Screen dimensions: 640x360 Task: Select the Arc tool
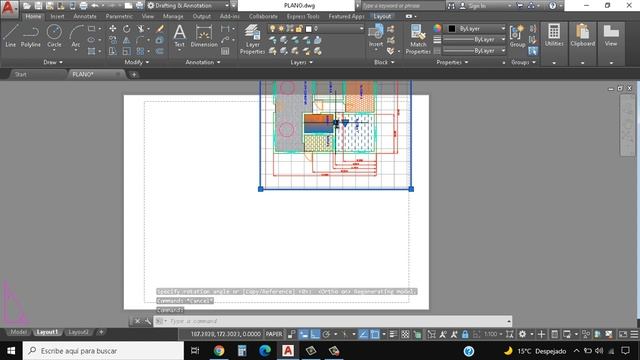76,36
